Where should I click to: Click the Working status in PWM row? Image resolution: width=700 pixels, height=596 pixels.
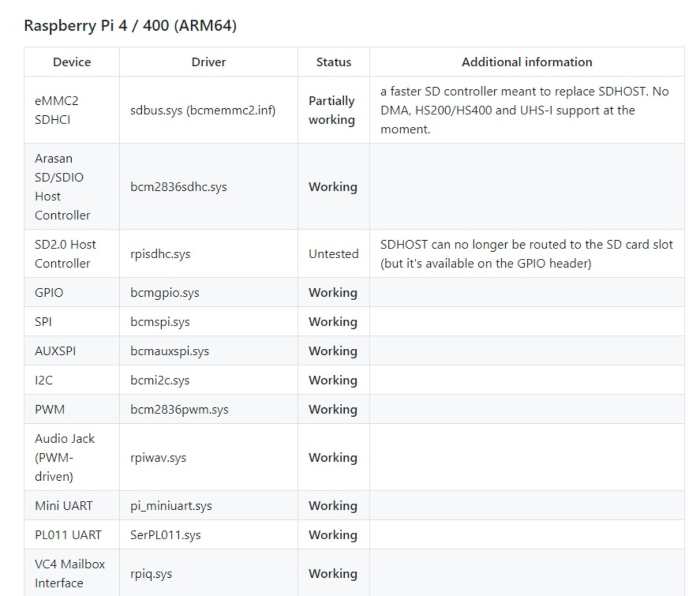tap(333, 409)
